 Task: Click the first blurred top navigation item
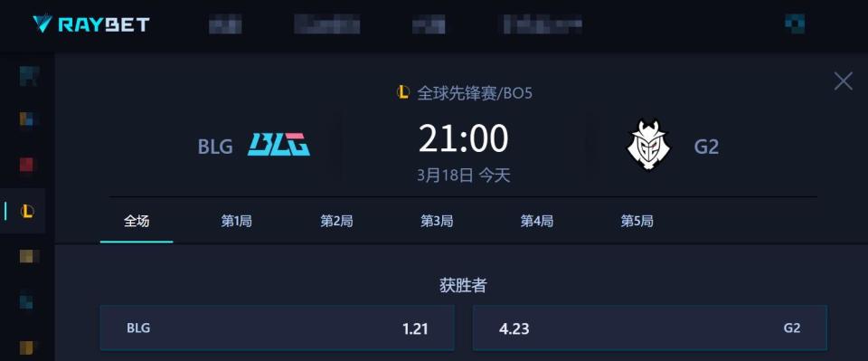point(225,24)
